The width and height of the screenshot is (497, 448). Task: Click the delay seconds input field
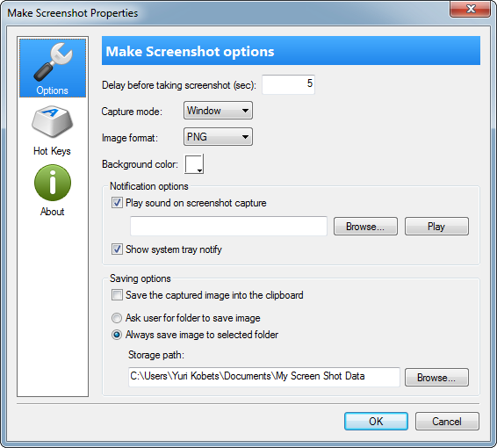pyautogui.click(x=288, y=84)
